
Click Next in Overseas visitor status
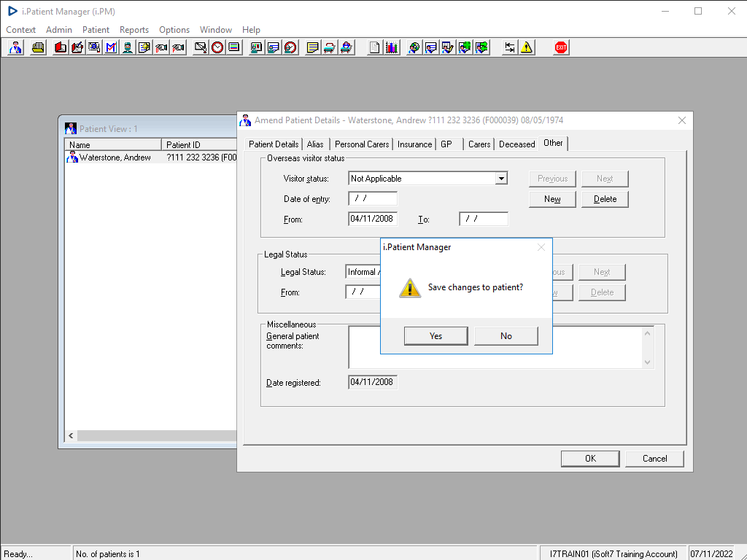tap(605, 179)
